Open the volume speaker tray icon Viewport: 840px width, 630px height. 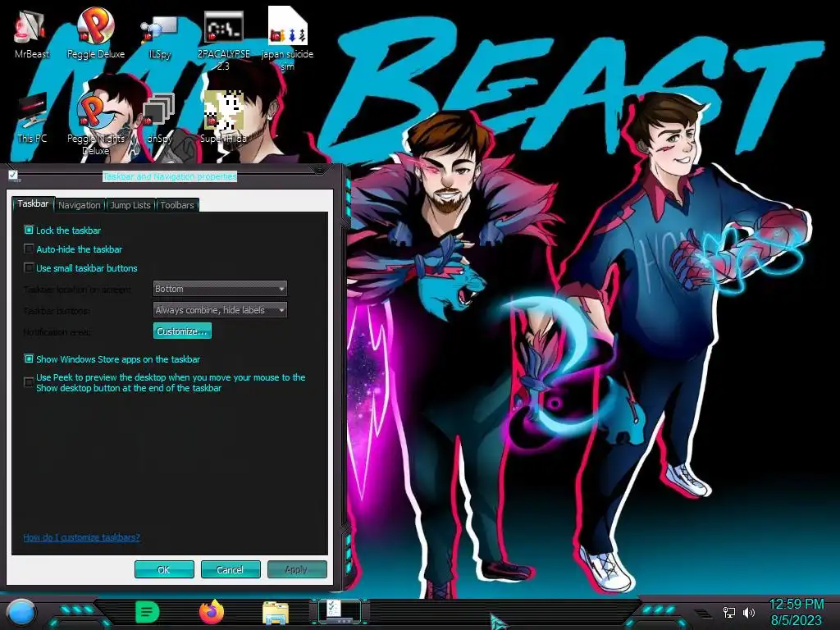(749, 612)
